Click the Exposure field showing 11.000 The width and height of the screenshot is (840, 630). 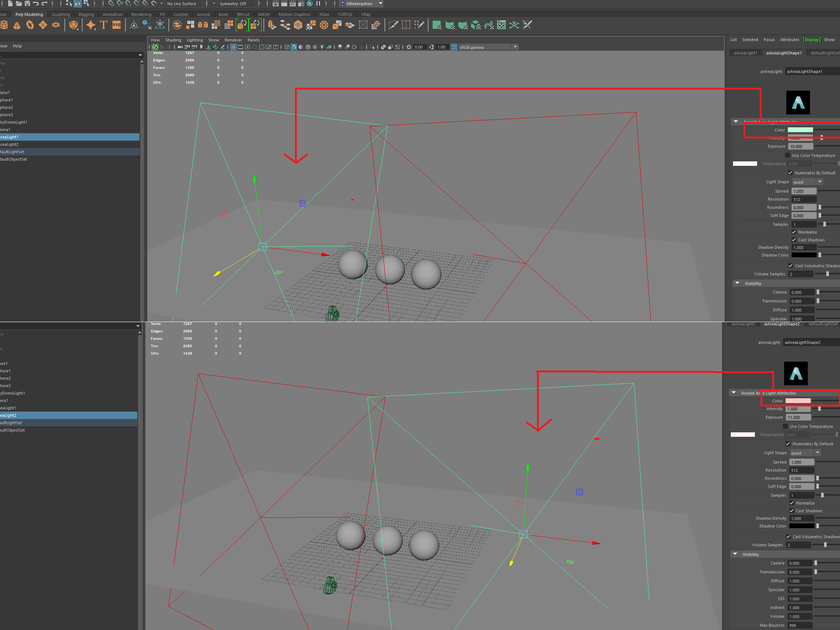click(x=798, y=417)
